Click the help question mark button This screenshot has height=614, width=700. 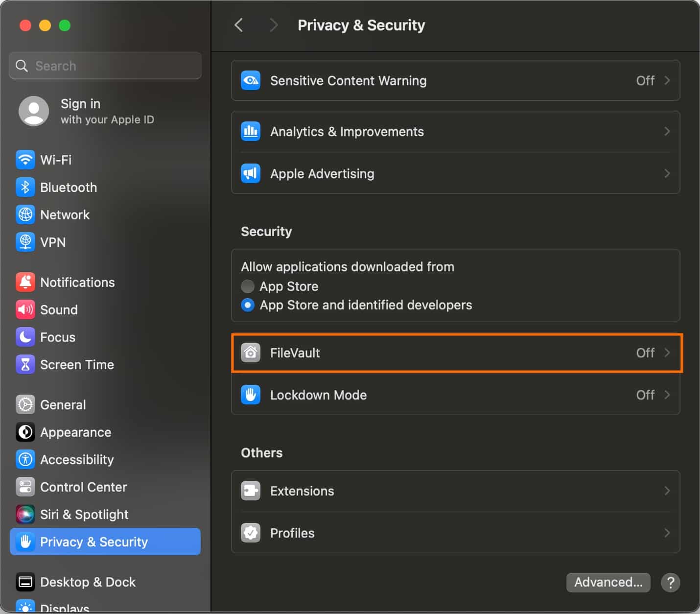tap(670, 583)
